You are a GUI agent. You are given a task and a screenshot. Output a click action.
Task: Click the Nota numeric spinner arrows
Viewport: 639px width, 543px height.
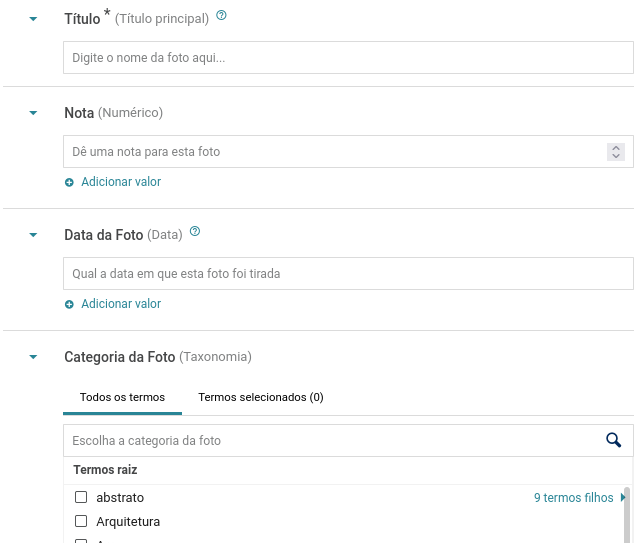coord(616,152)
